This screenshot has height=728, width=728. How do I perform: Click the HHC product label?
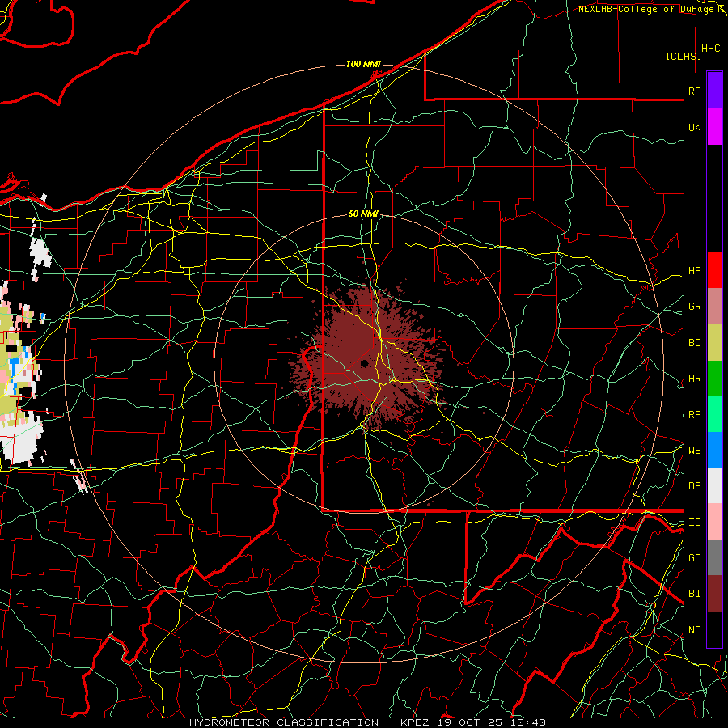711,49
